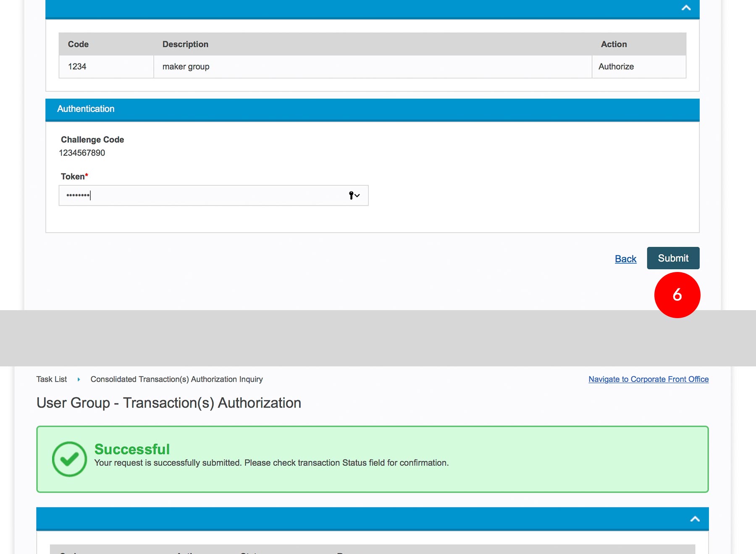
Task: Open the key icon dropdown in Token field
Action: [354, 196]
